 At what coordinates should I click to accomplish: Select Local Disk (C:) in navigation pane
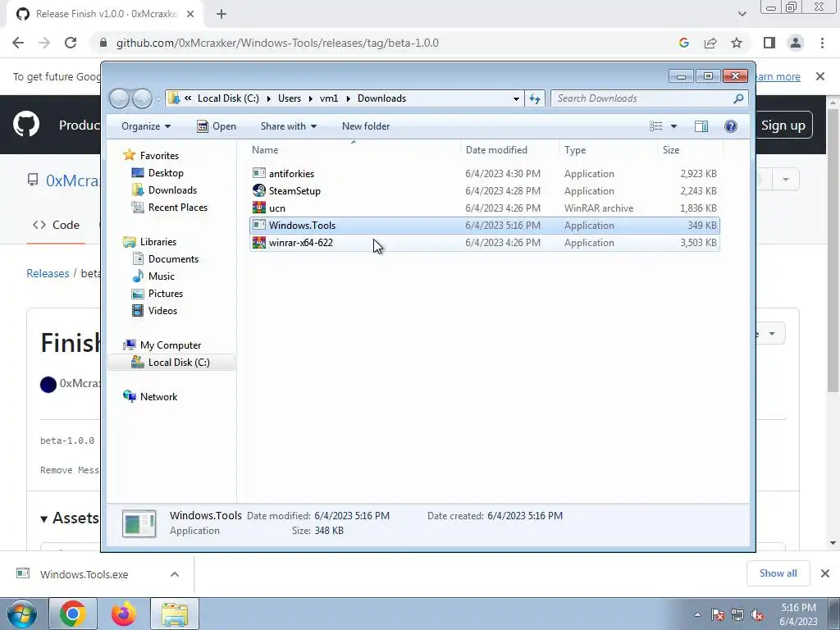pos(171,362)
